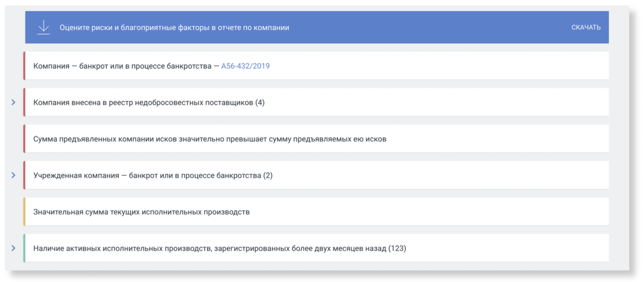Open bankruptcy case link А56-432/2019
Screen dimensions: 644x282
click(x=245, y=66)
